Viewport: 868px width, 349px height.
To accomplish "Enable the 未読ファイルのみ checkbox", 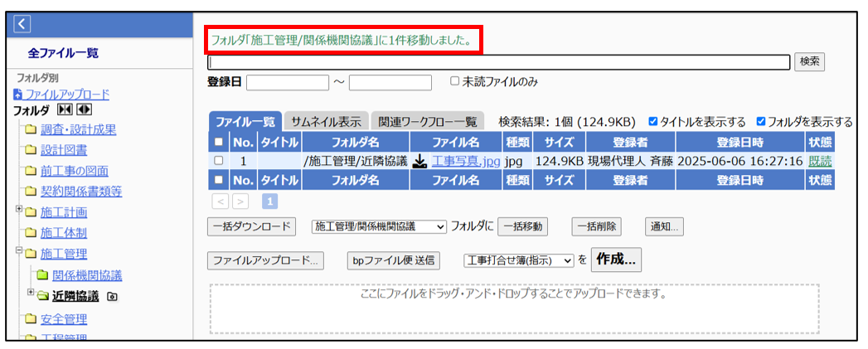I will click(x=454, y=81).
